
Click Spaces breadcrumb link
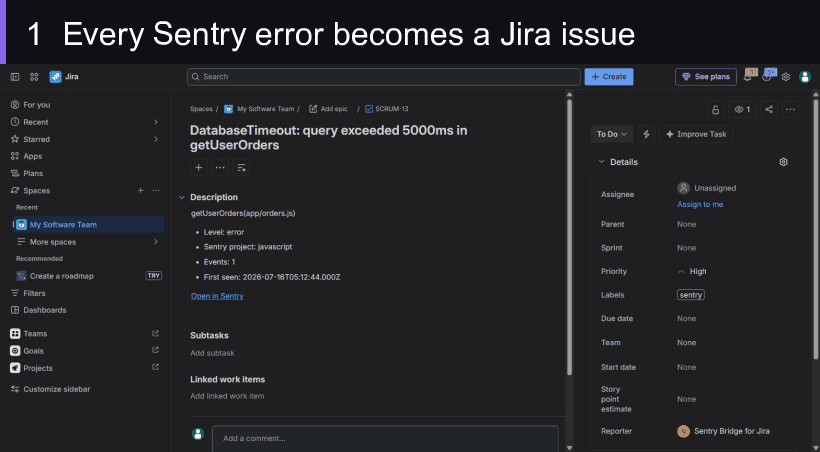[201, 109]
